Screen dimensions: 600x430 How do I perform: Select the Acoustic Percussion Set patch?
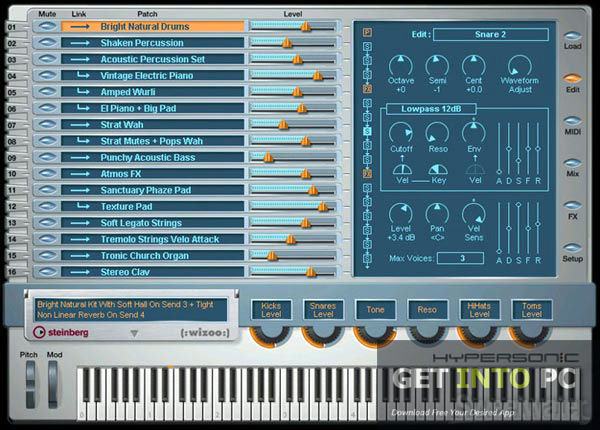[153, 59]
